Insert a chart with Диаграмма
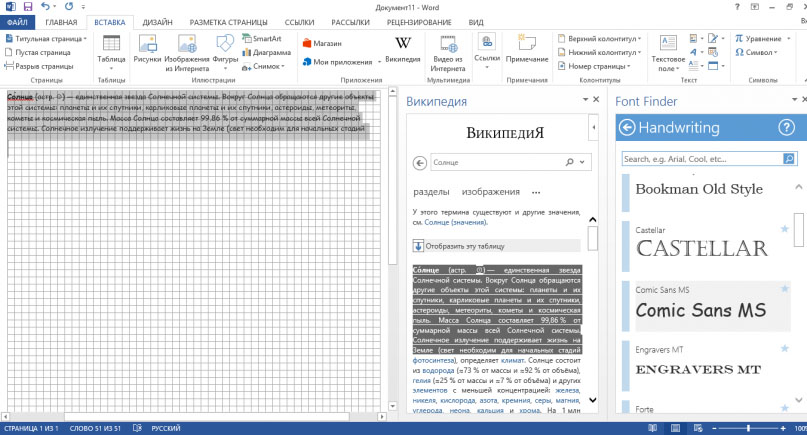The height and width of the screenshot is (435, 807). point(267,53)
